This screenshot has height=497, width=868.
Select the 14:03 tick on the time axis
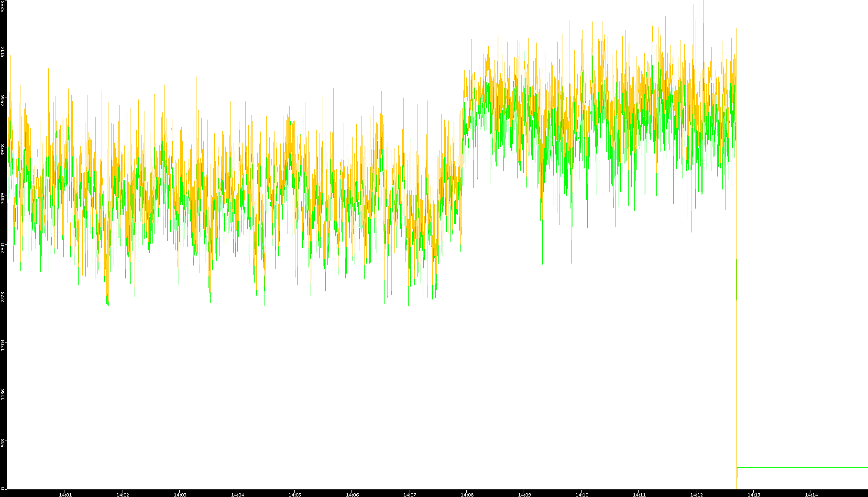click(180, 494)
